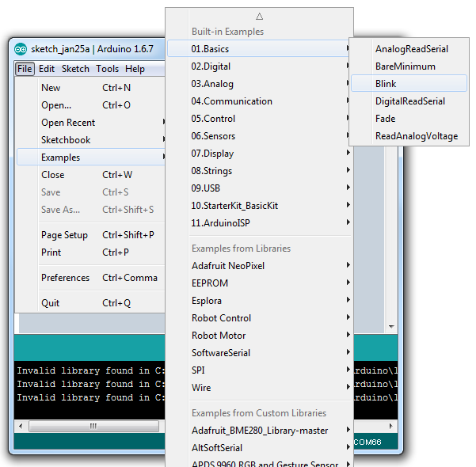Expand the 02.Digital examples

coord(259,66)
